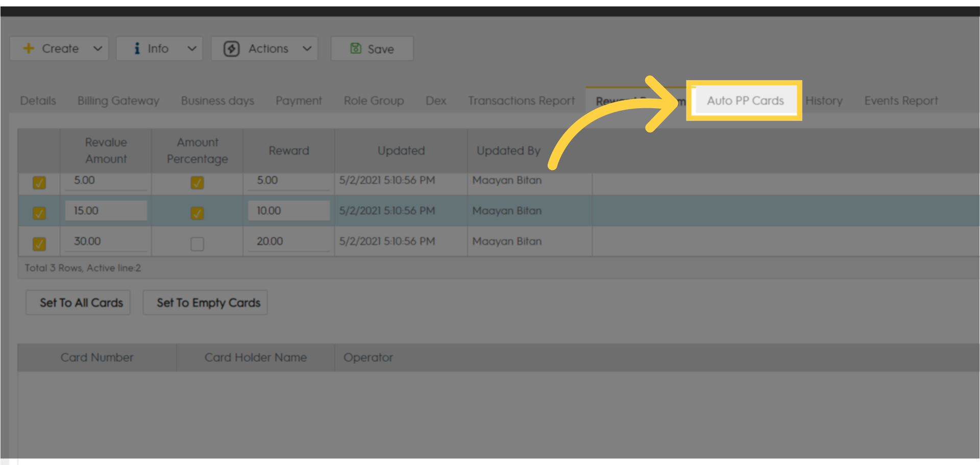
Task: Open the History tab
Action: pos(824,101)
